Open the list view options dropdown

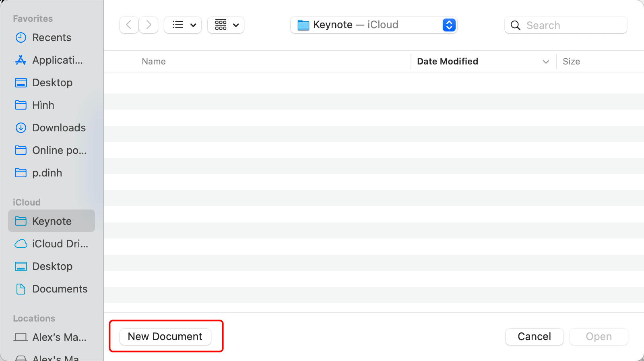tap(183, 25)
